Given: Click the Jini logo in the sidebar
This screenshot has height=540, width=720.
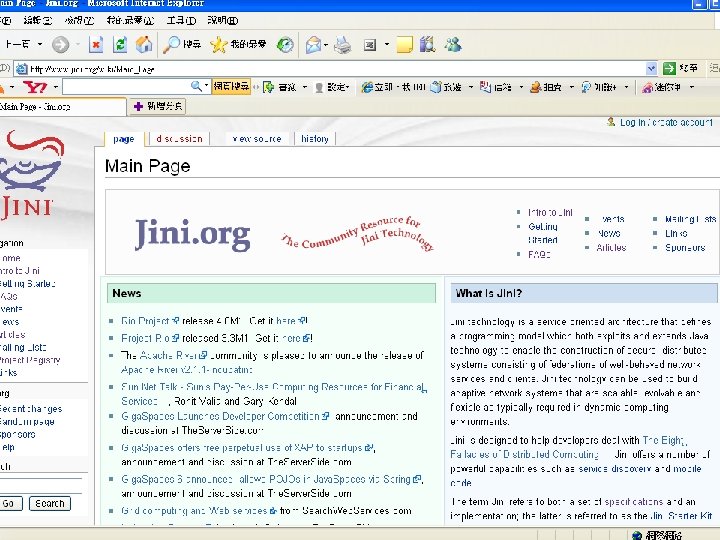Looking at the screenshot, I should click(31, 174).
